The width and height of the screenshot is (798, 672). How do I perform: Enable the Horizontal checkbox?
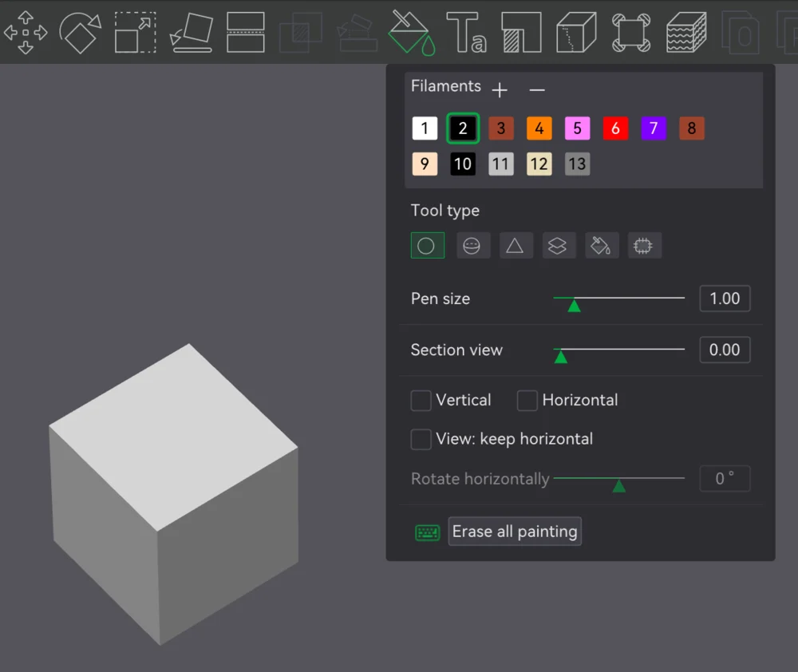[527, 401]
